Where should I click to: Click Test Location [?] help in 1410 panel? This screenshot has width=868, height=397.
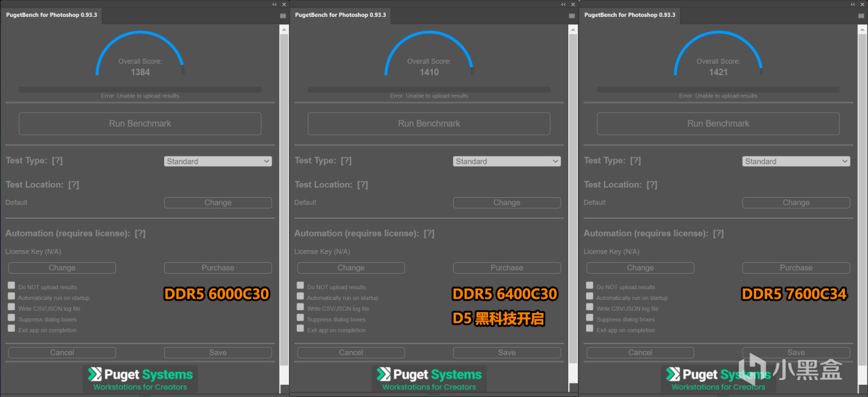pyautogui.click(x=363, y=184)
